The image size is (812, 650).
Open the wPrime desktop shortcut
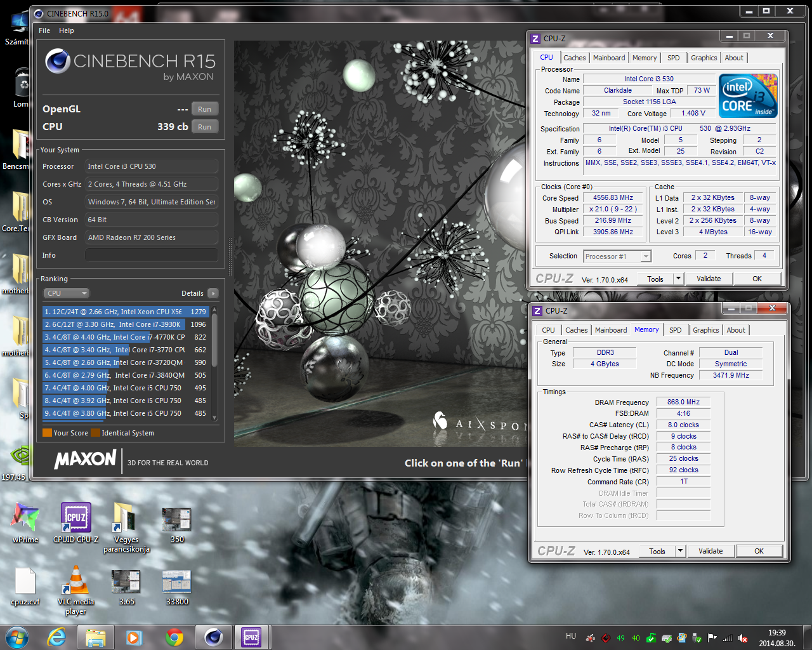pyautogui.click(x=25, y=522)
